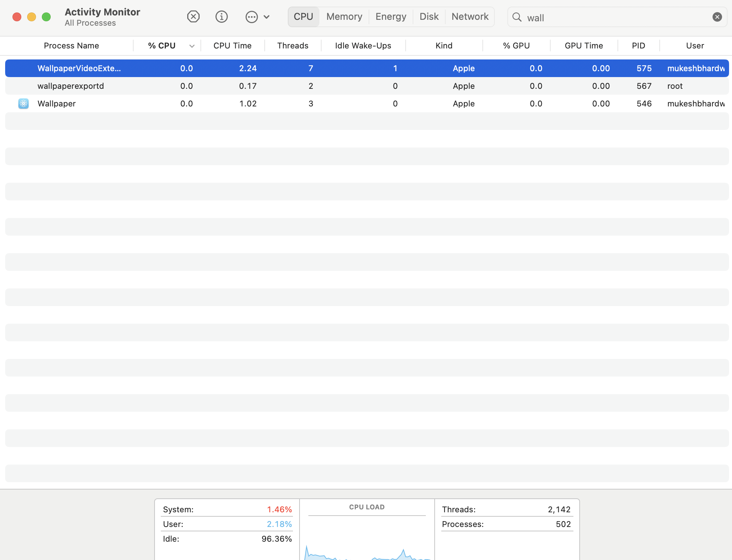Toggle the % CPU sort direction chevron
This screenshot has height=560, width=732.
192,46
